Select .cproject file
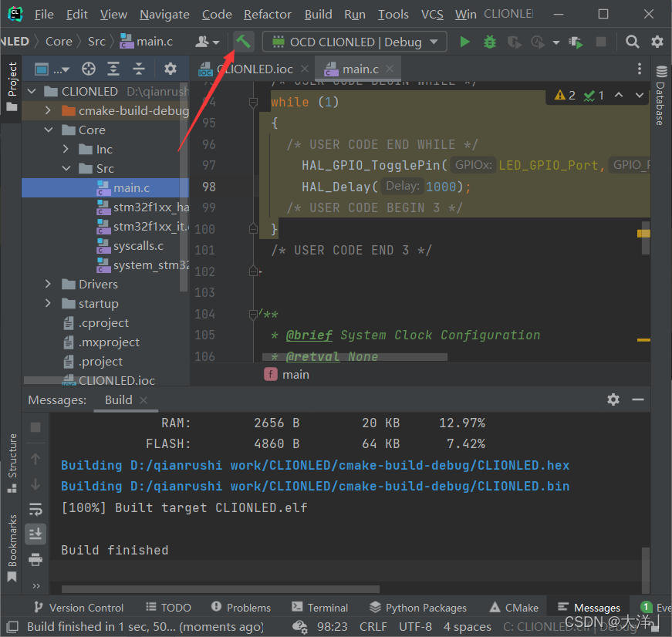 pos(96,323)
